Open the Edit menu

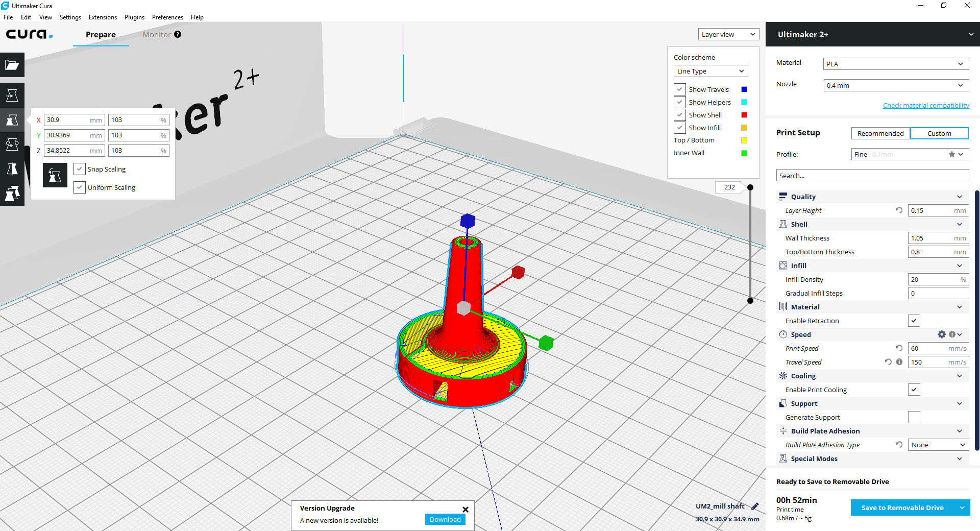pyautogui.click(x=26, y=17)
